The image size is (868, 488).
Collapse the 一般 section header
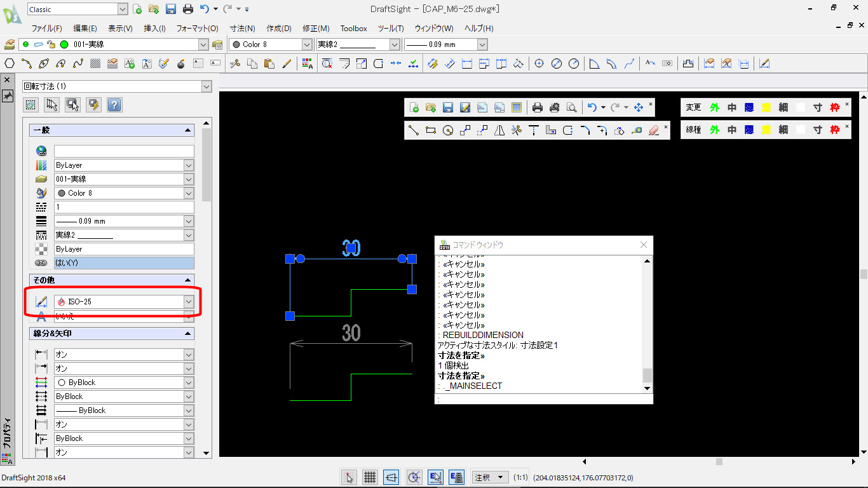[x=112, y=130]
